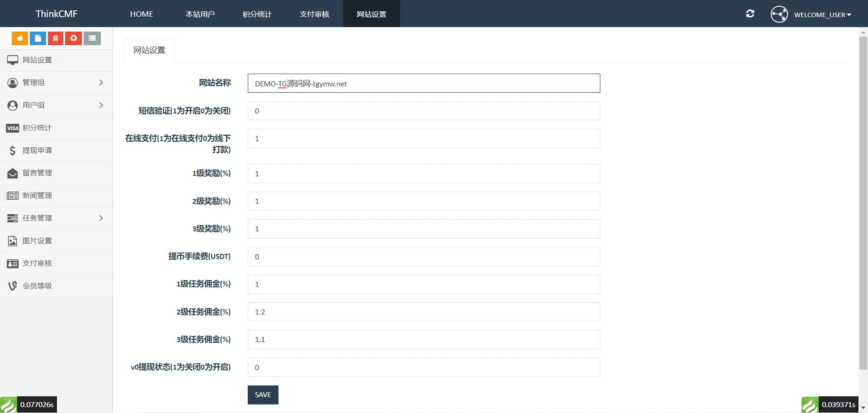Expand the 管理组 sidebar group
The image size is (868, 413).
(56, 83)
